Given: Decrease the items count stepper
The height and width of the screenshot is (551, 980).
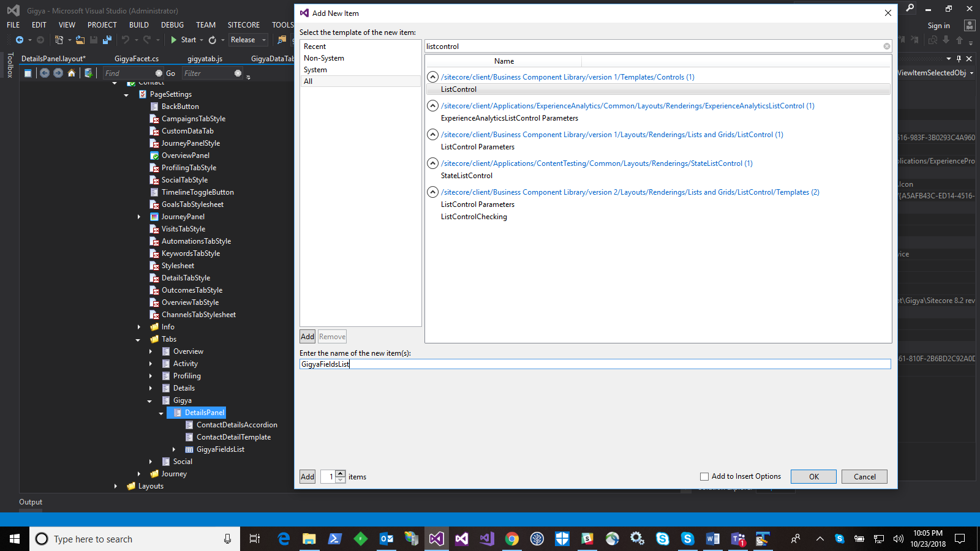Looking at the screenshot, I should click(x=341, y=480).
